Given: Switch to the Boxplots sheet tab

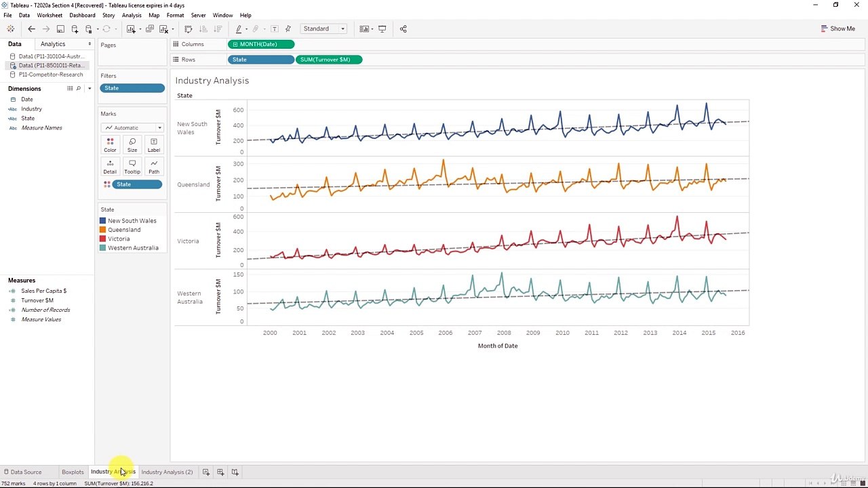Looking at the screenshot, I should (73, 472).
